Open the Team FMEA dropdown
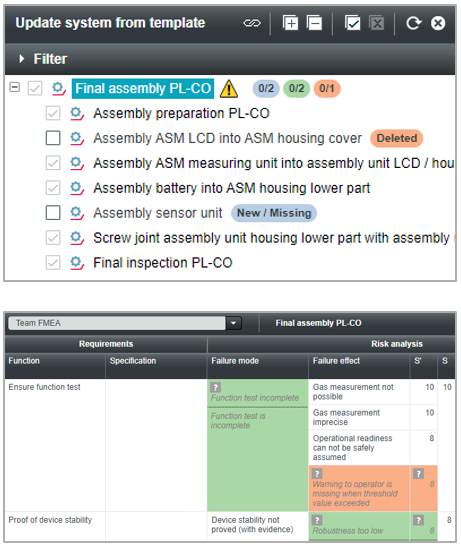461x546 pixels. coord(233,323)
